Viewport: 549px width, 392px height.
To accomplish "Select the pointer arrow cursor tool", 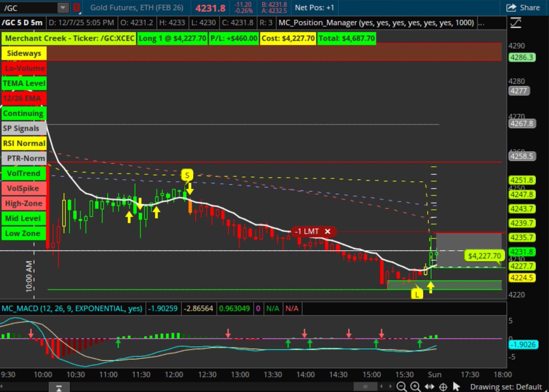I will 456,387.
